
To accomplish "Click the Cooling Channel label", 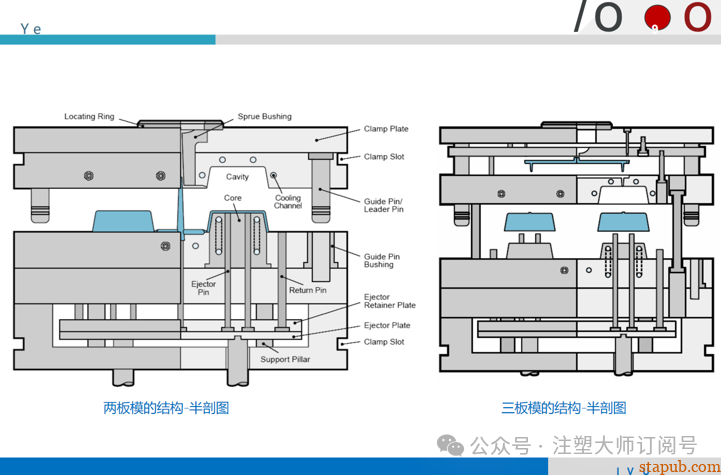I will click(x=288, y=202).
